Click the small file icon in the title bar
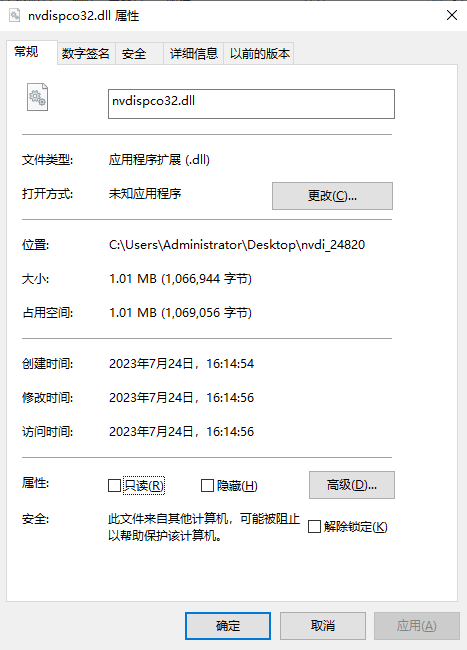Screen dimensions: 467x650 [15, 15]
